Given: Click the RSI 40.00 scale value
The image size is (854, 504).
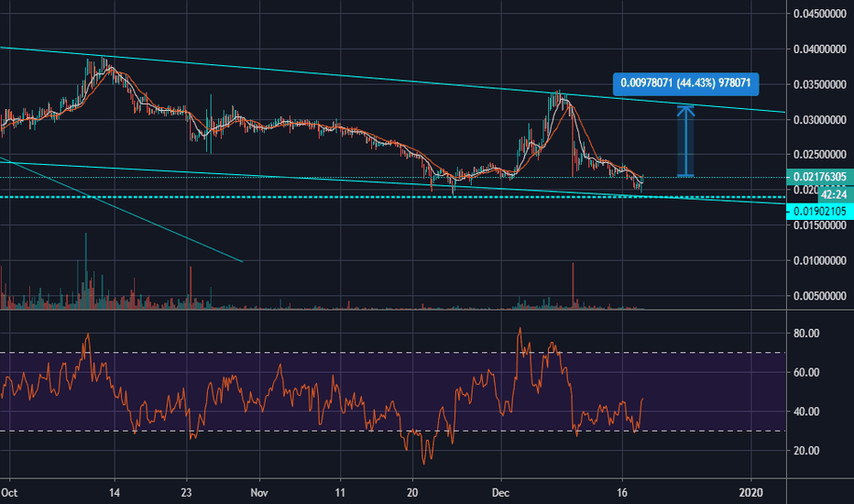Looking at the screenshot, I should [806, 411].
